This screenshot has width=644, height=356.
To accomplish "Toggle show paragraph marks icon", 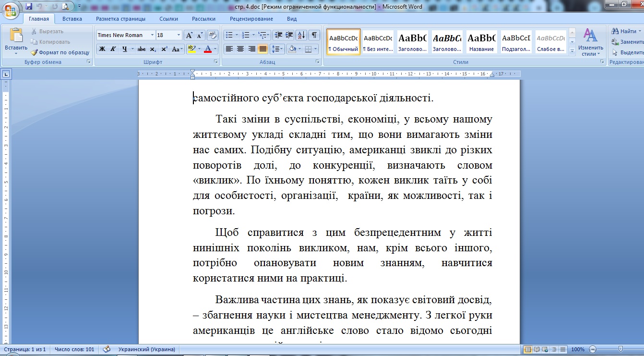I will point(314,35).
